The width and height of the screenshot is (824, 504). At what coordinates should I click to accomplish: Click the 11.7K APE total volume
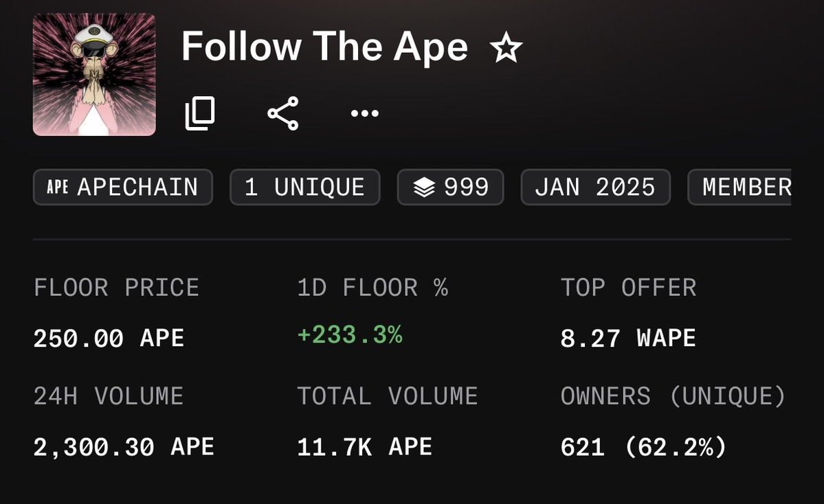tap(364, 447)
